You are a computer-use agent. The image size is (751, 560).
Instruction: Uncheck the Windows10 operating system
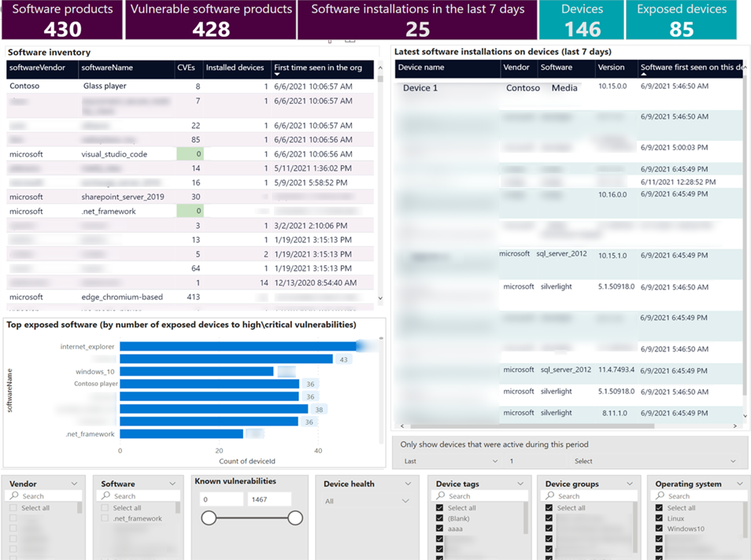point(659,529)
